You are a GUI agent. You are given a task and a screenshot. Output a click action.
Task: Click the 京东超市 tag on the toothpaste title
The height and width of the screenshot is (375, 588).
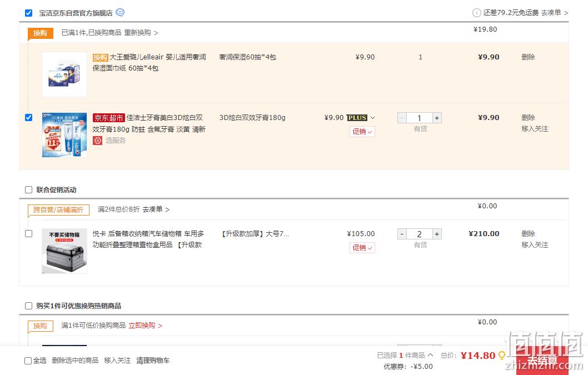click(x=109, y=118)
